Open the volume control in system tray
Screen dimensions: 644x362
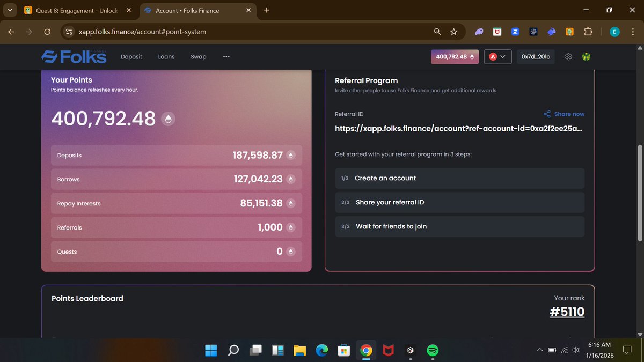click(576, 350)
